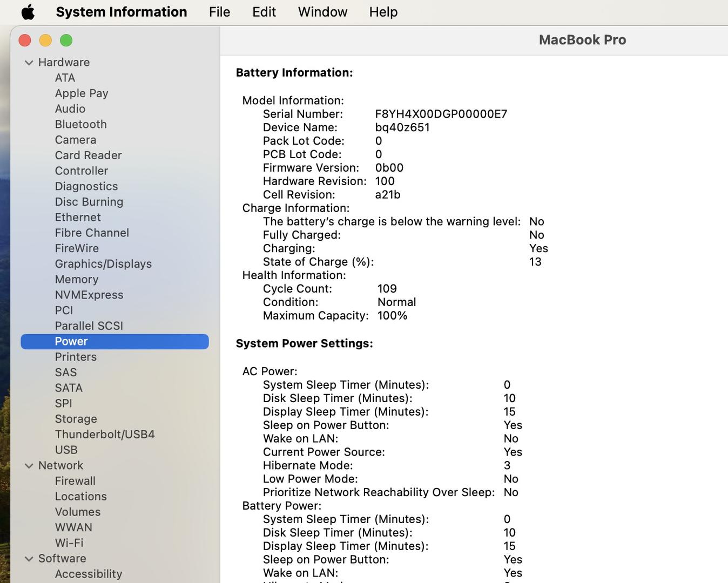Select PCI in the sidebar

64,310
